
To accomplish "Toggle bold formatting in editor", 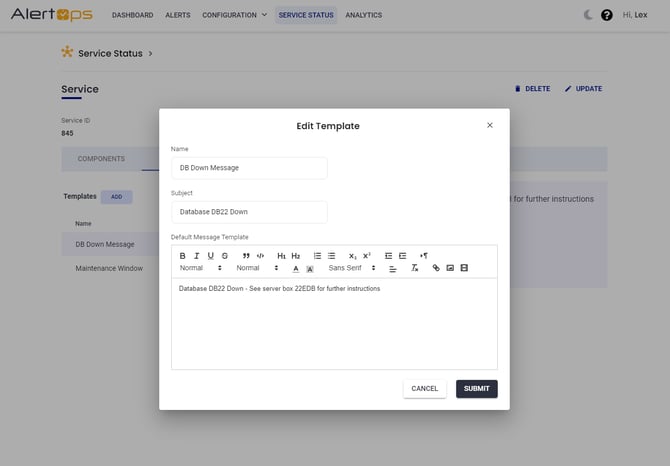I will 183,256.
